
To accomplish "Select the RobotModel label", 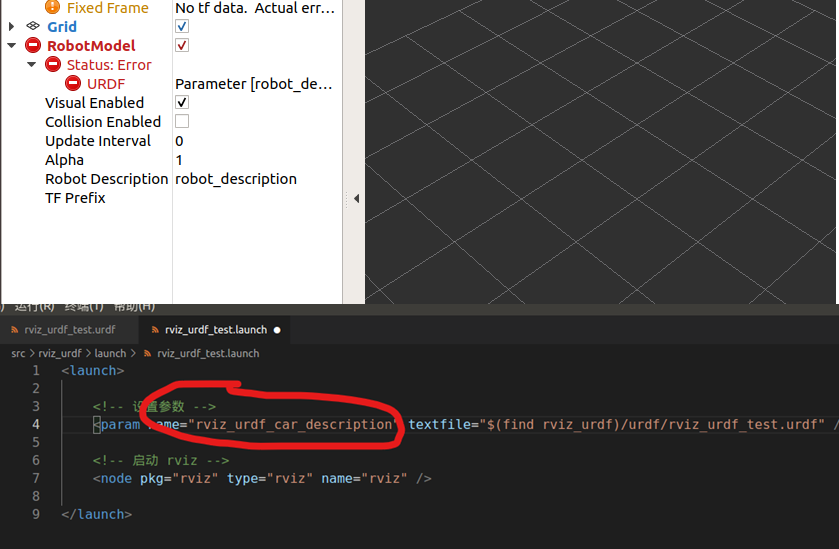I will [91, 45].
